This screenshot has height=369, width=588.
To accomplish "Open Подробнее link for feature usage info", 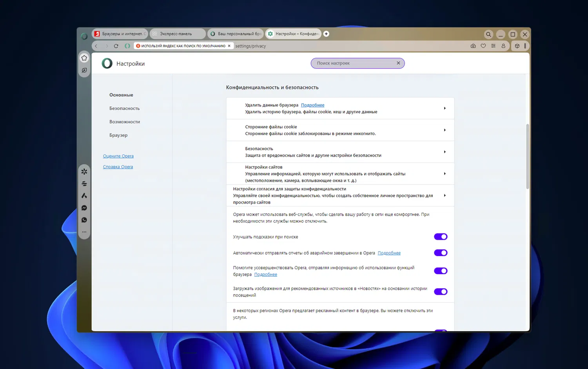I will coord(266,275).
